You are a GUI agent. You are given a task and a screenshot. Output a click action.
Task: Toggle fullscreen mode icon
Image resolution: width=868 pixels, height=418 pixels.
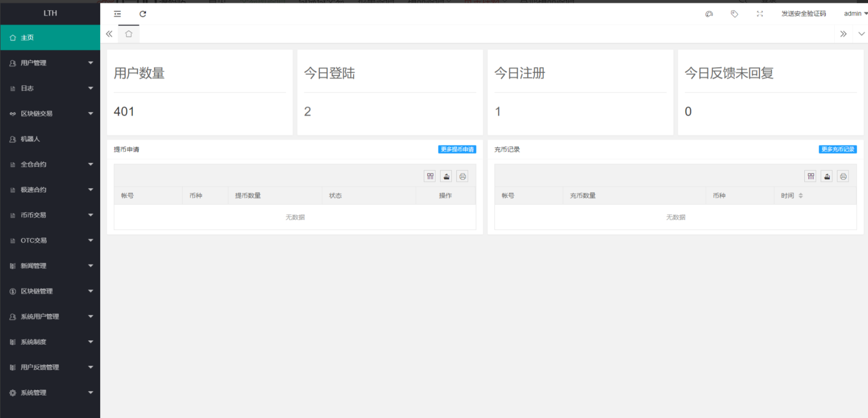(x=760, y=14)
